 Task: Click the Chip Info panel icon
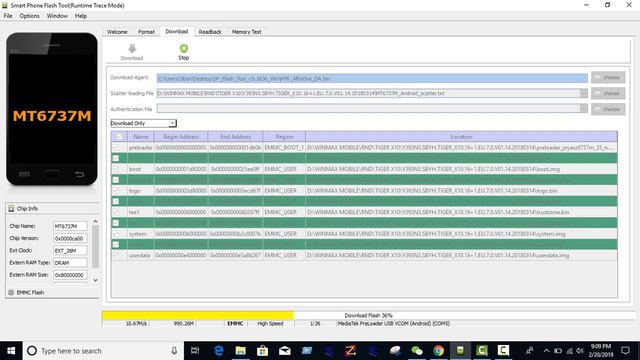click(11, 209)
